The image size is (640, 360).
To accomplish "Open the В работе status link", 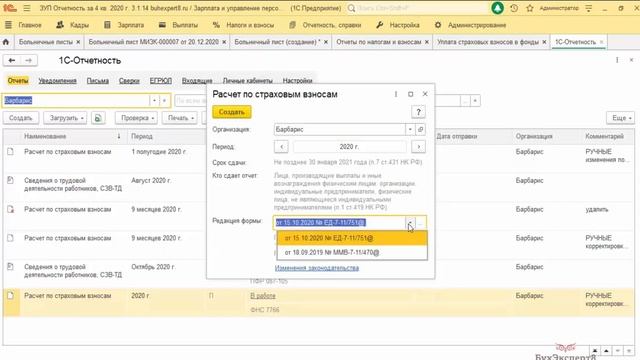I will (x=263, y=296).
